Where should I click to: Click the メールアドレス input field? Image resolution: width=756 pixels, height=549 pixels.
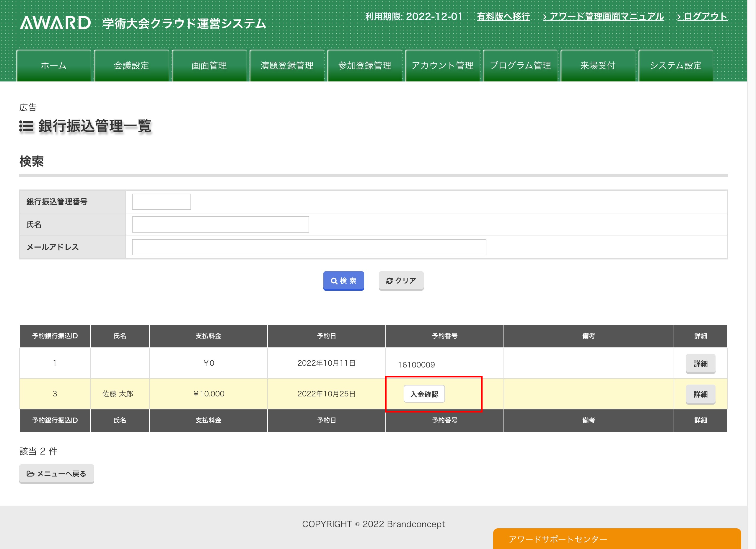[x=309, y=247]
